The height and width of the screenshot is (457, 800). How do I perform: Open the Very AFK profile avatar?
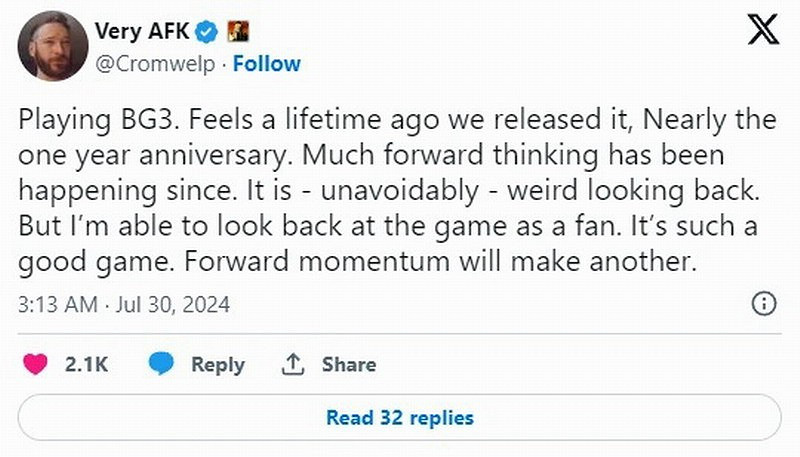coord(51,46)
